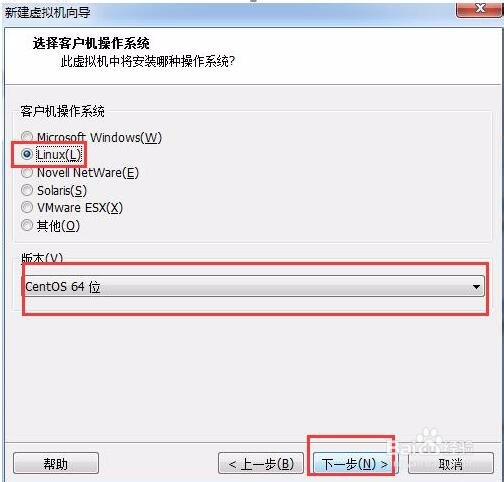Screen dimensions: 504x482
Task: Select the VMware ESX(X) option
Action: [x=27, y=207]
